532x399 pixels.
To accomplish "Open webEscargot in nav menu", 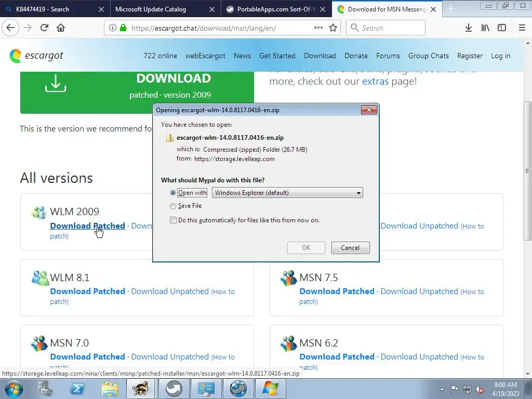I will (x=205, y=56).
